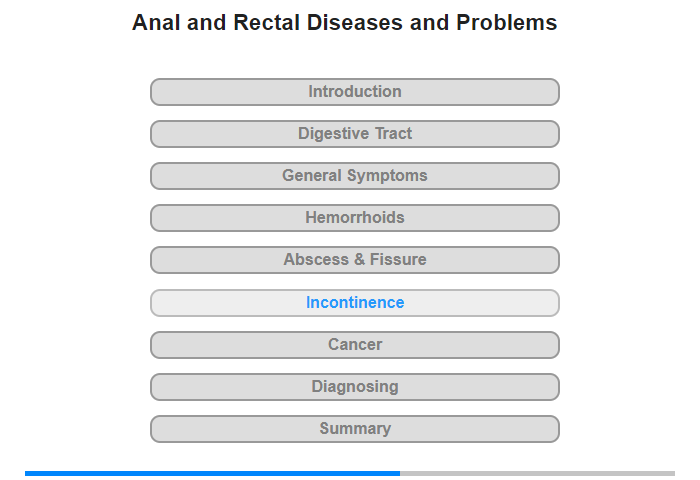Go to the Diagnosing section
The width and height of the screenshot is (700, 480).
354,387
